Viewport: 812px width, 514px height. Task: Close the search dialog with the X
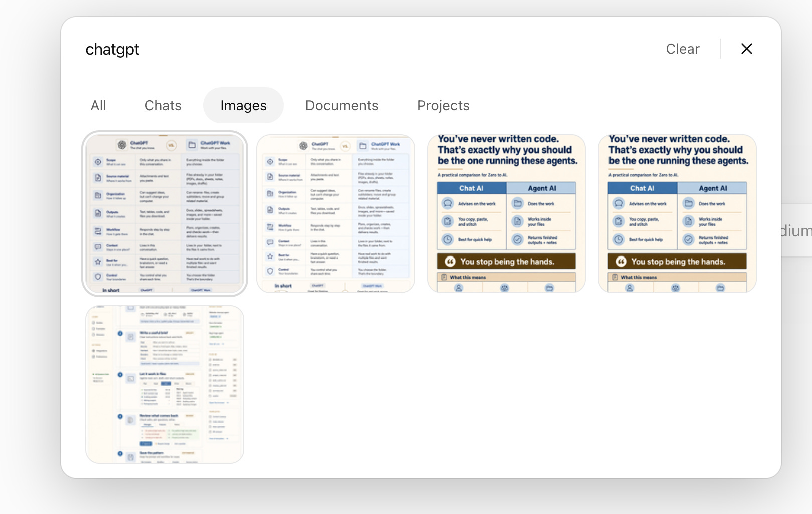[x=746, y=49]
